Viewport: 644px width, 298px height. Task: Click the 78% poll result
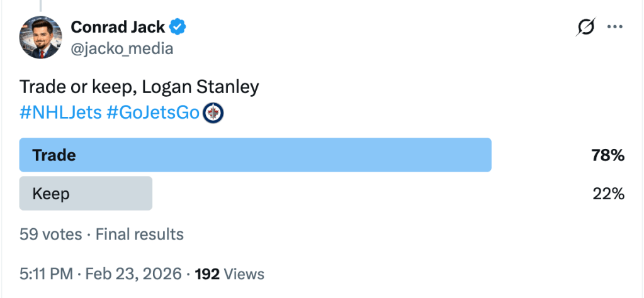607,155
